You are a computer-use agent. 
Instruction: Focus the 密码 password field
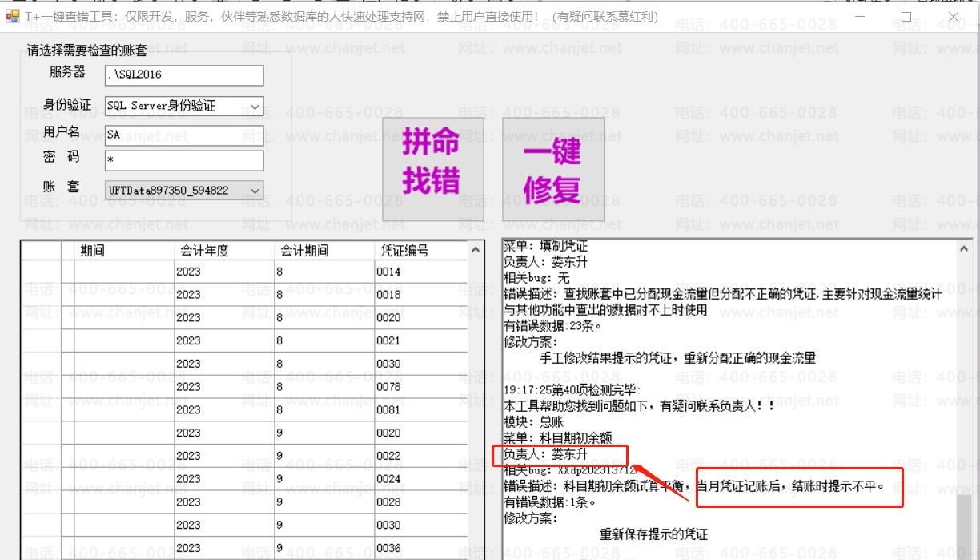coord(184,160)
